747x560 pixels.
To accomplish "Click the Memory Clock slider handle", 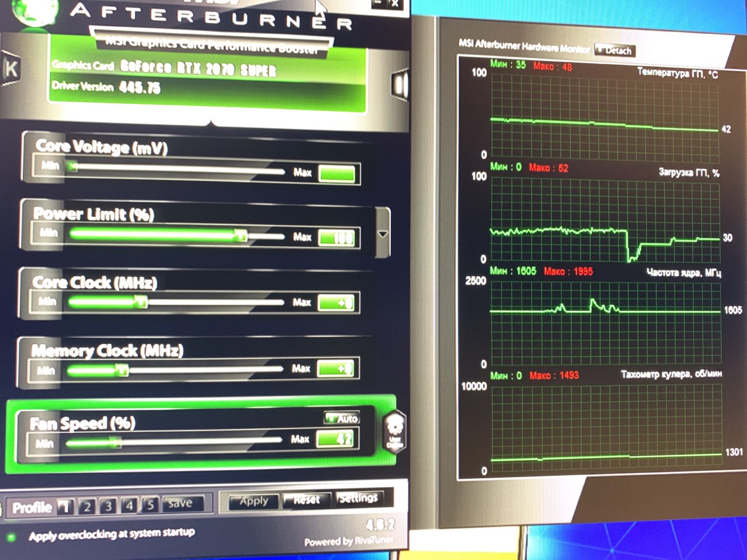I will click(x=121, y=370).
